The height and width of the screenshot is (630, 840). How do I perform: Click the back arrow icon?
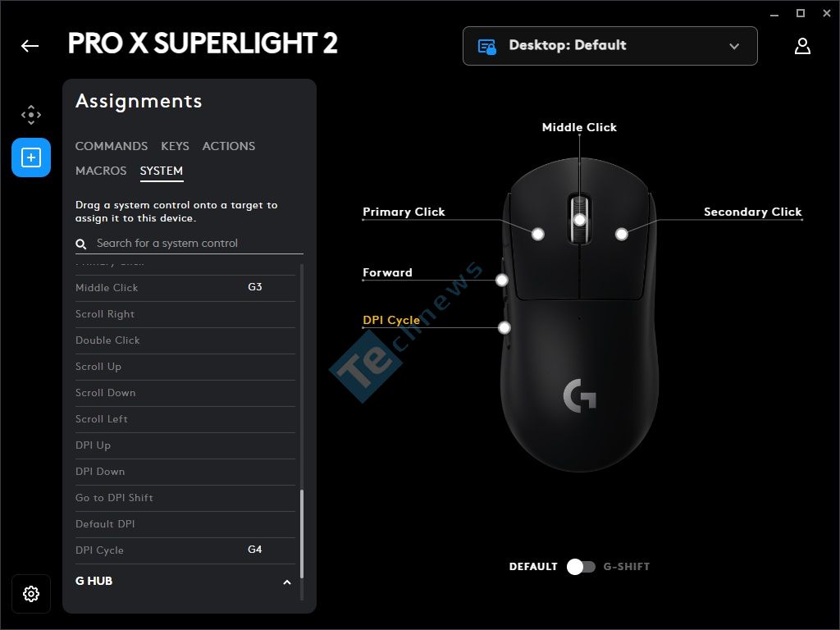point(30,46)
